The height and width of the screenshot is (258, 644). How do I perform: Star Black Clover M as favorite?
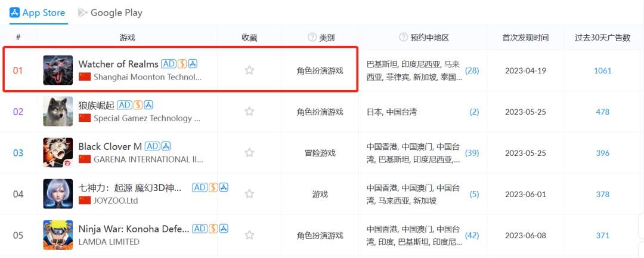pyautogui.click(x=249, y=152)
